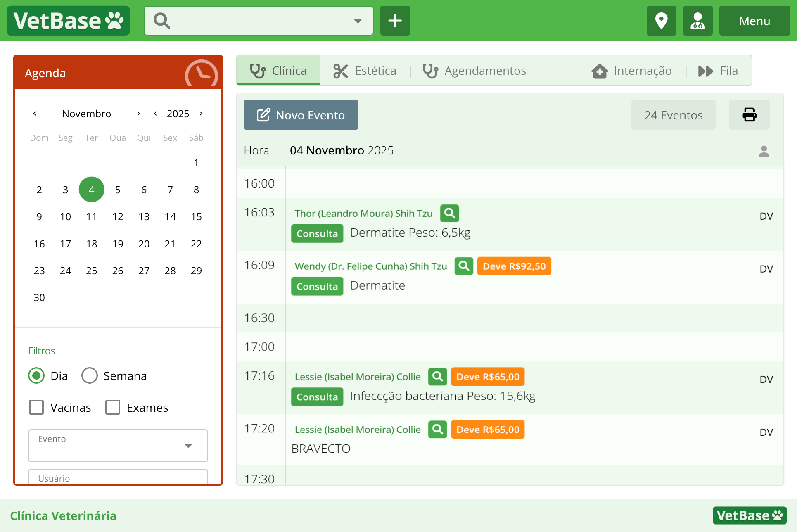Click the 24 Eventos button
Screen dimensions: 797x532
(673, 115)
